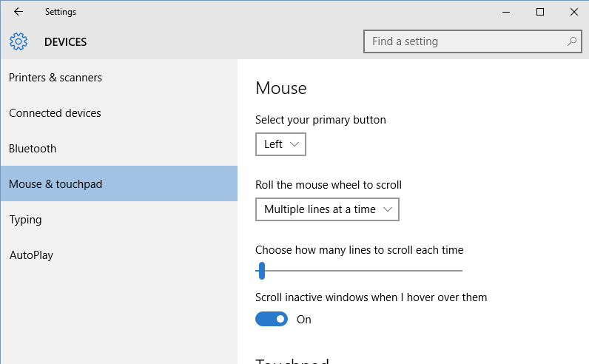
Task: Click the Settings title text in title bar
Action: [60, 12]
